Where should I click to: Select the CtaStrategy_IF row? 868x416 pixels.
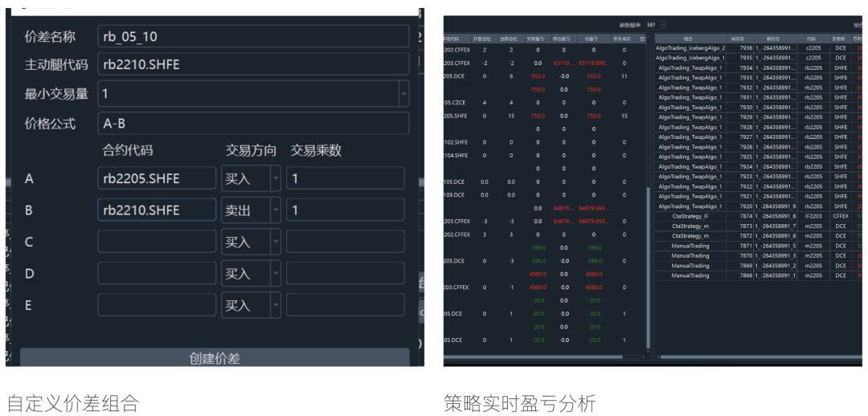tap(759, 216)
